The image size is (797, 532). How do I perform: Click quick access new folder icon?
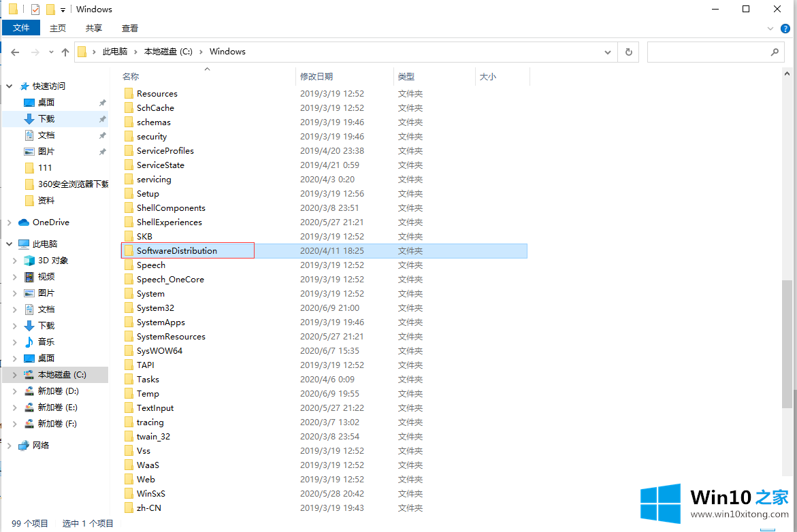pyautogui.click(x=50, y=9)
